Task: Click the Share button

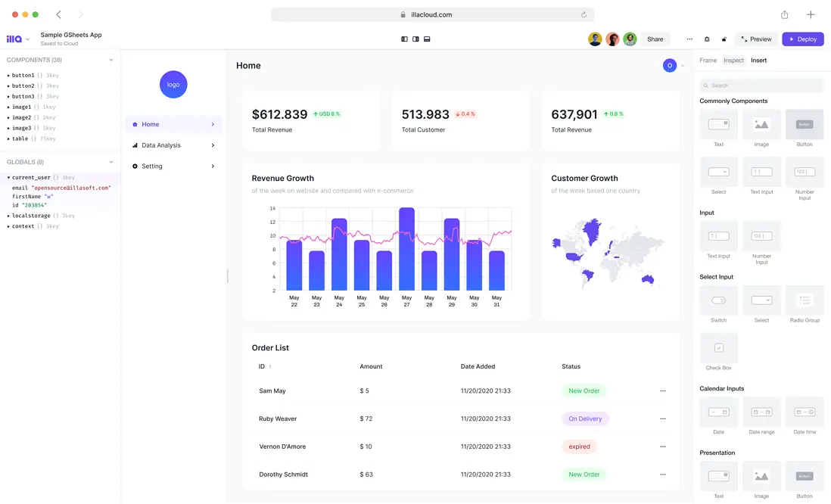Action: point(655,39)
